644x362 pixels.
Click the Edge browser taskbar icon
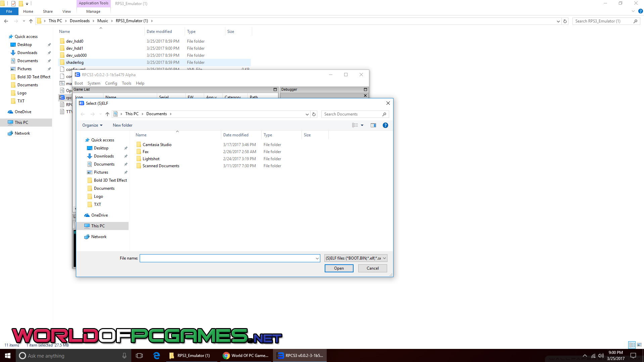click(156, 356)
